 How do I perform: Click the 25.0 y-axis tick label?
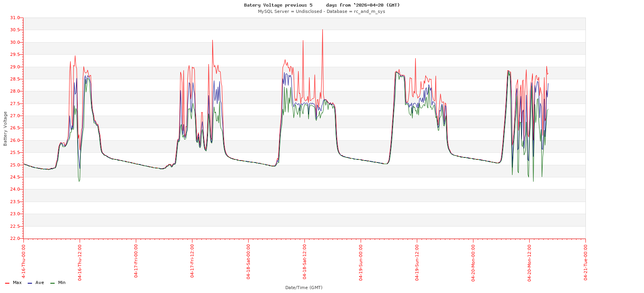[x=15, y=165]
